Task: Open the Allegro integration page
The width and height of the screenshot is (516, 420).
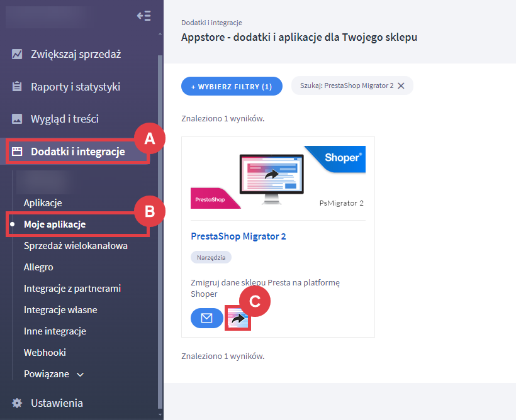Action: (38, 267)
